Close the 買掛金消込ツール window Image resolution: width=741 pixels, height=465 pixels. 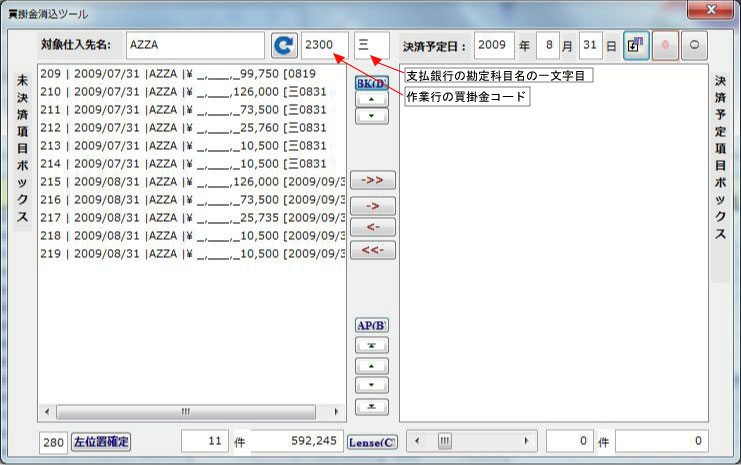pyautogui.click(x=711, y=9)
